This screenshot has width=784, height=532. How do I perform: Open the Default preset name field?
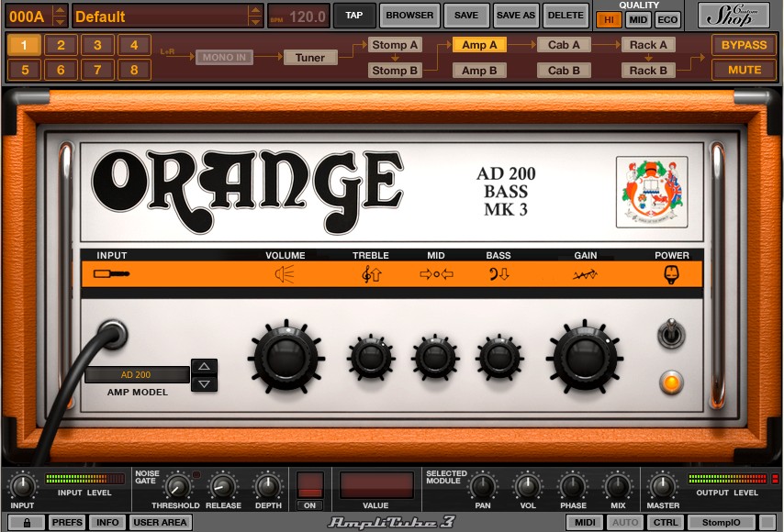click(160, 17)
